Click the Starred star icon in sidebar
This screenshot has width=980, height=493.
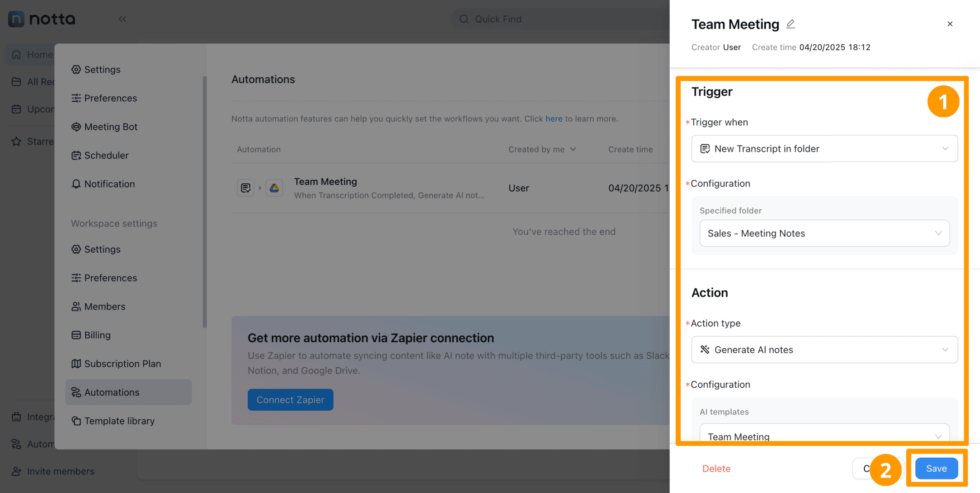pos(16,141)
